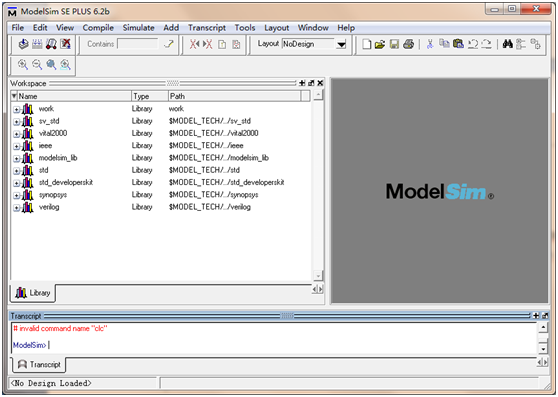Click the Save floppy disk icon
Viewport: 558px width, 397px height.
tap(394, 44)
